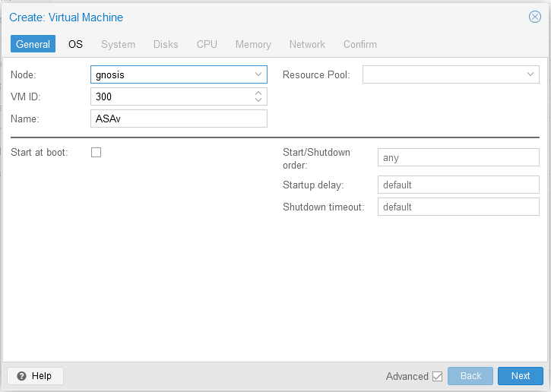The image size is (551, 392).
Task: Click the Help question mark icon
Action: (x=21, y=376)
